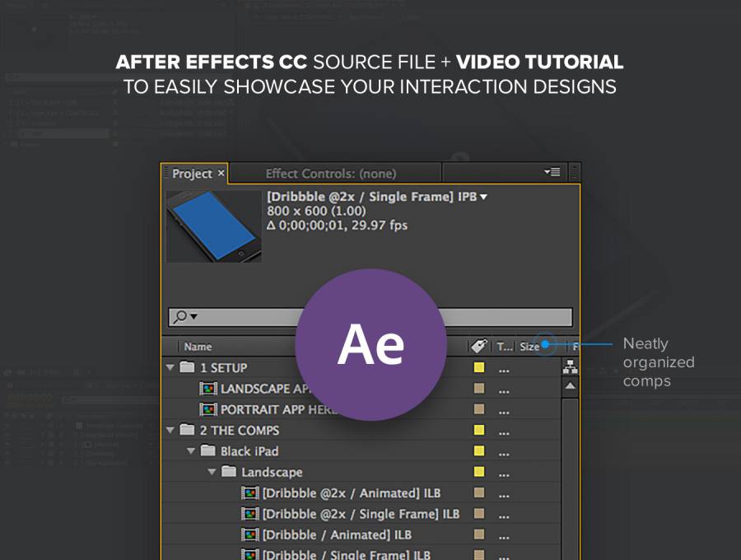Collapse the 2 THE COMPS folder

[x=170, y=431]
